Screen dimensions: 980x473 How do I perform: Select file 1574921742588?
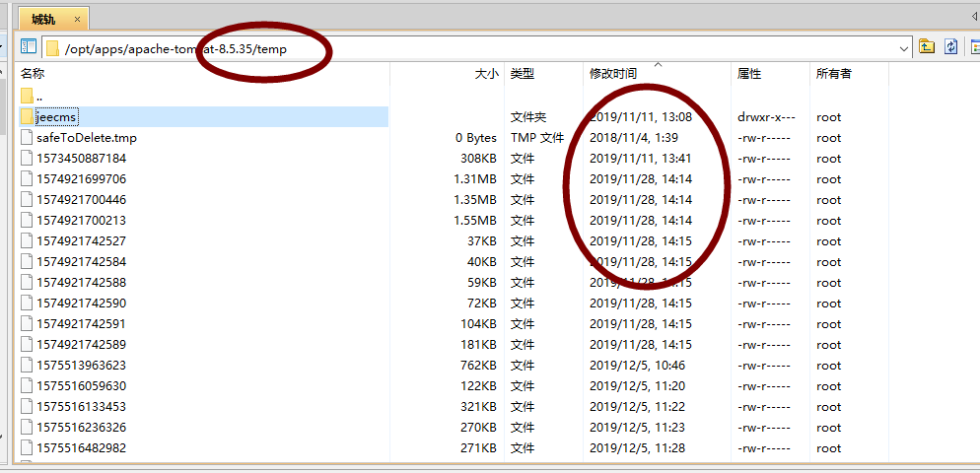click(x=81, y=283)
